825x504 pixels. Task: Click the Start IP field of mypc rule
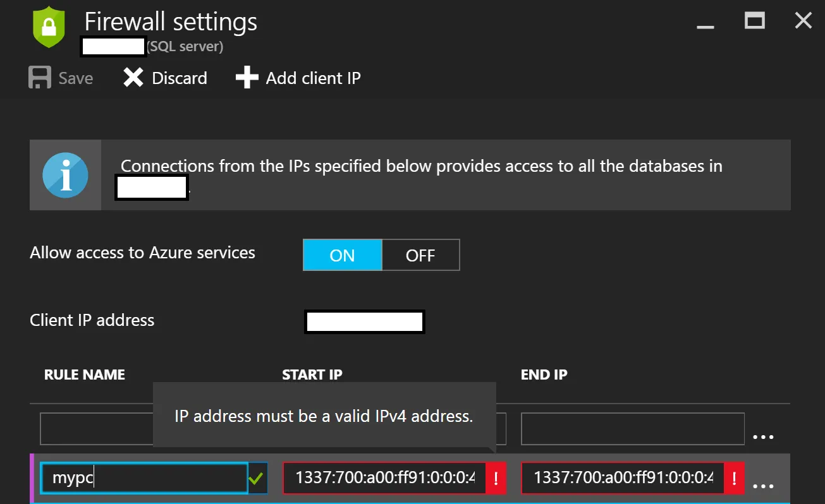tap(384, 478)
